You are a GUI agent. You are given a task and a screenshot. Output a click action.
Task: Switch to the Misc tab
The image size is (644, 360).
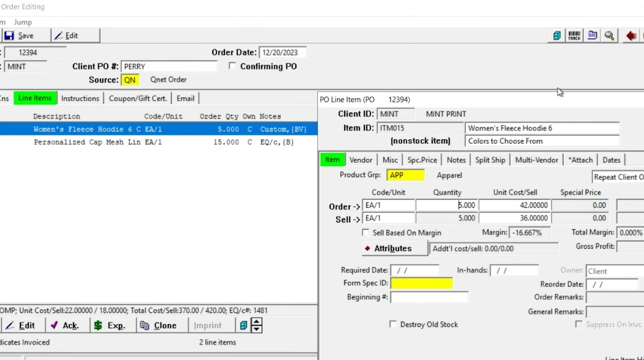[x=390, y=160]
